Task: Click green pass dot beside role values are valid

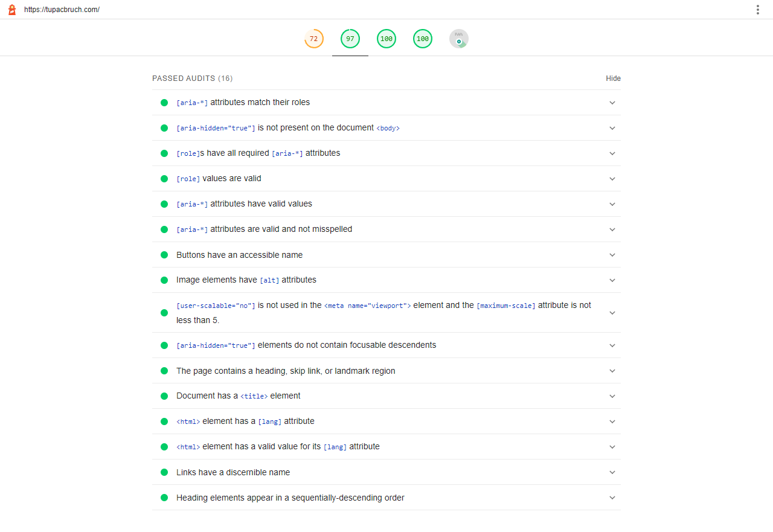Action: pyautogui.click(x=164, y=179)
